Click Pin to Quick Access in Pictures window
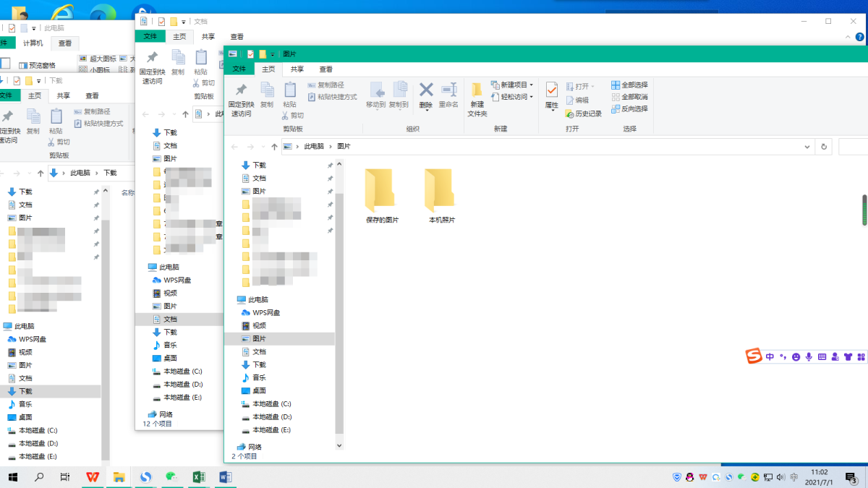868x488 pixels. [241, 99]
